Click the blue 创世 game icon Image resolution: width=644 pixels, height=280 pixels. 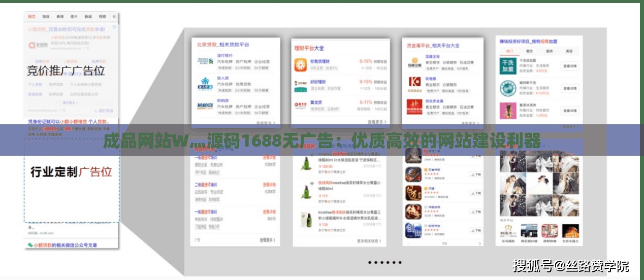[x=413, y=229]
